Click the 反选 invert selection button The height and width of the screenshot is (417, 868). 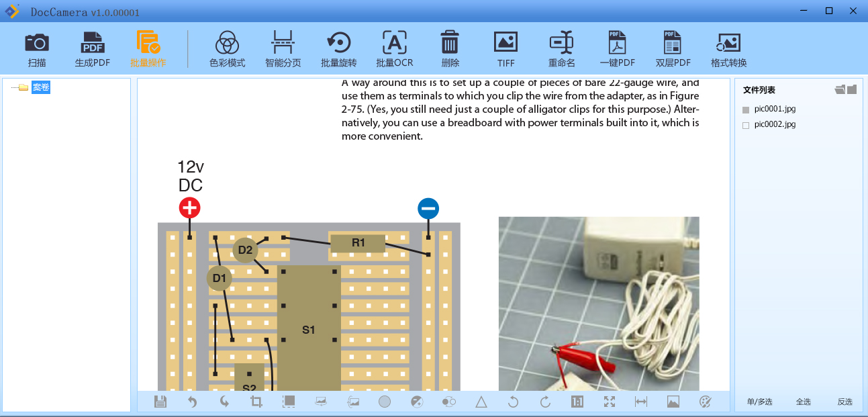[x=845, y=402]
